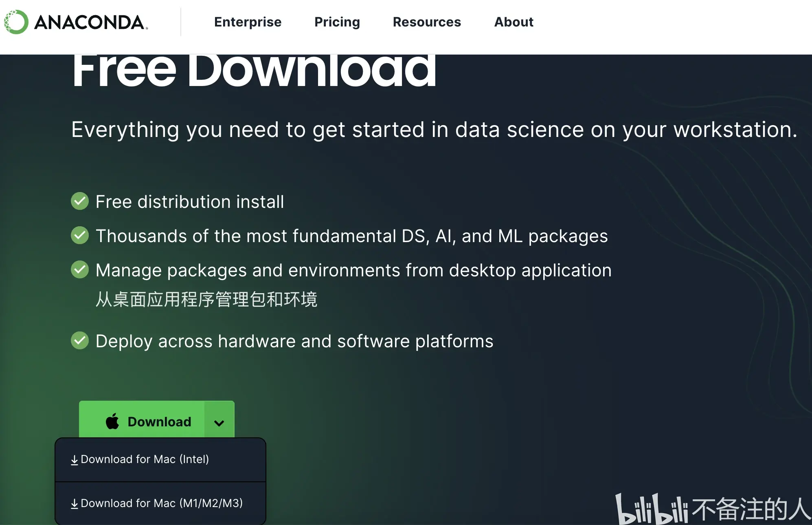Click download arrow icon for Mac (M1/M2/M3)
This screenshot has width=812, height=525.
click(75, 504)
